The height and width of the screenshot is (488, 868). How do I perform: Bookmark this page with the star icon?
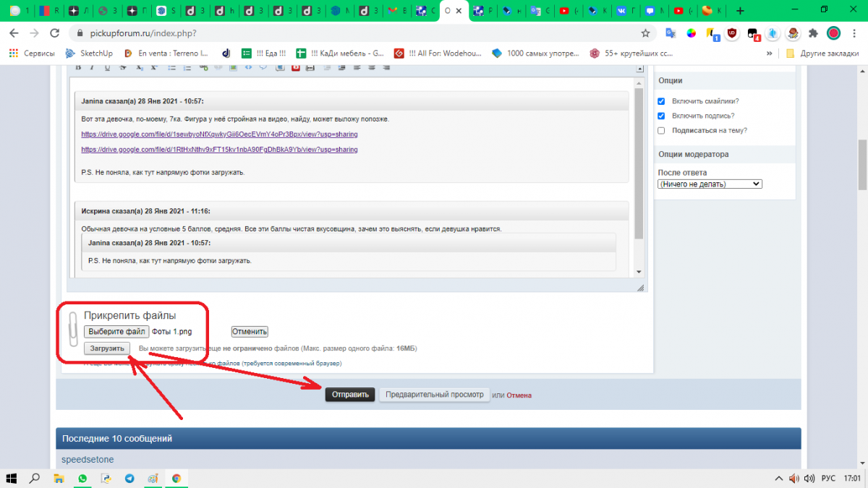[645, 33]
